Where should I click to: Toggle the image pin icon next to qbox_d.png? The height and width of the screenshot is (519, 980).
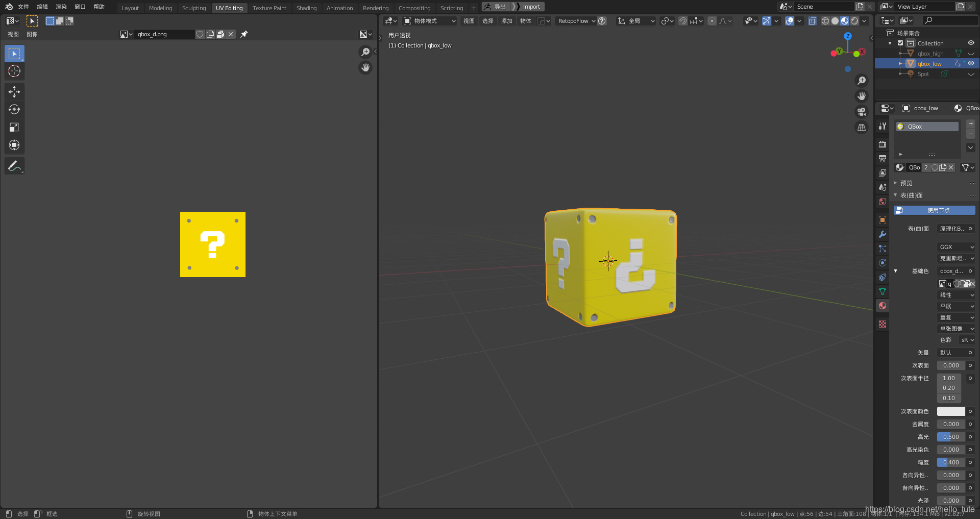[x=244, y=34]
